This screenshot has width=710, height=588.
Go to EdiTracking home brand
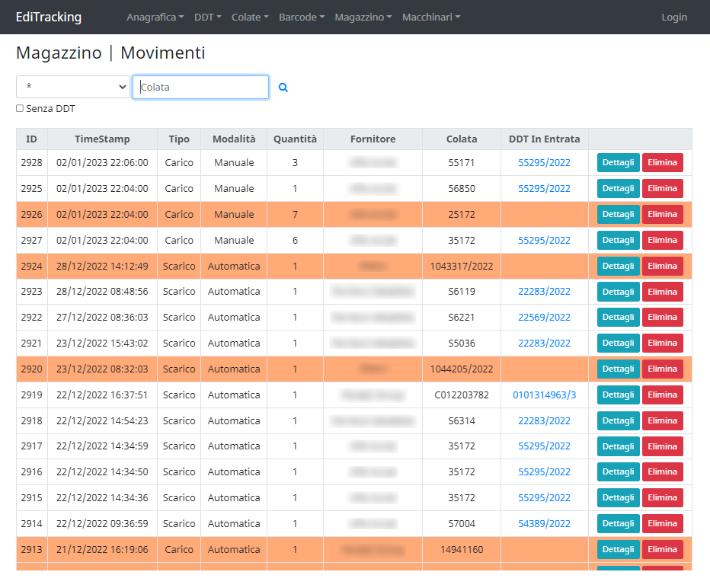(49, 17)
